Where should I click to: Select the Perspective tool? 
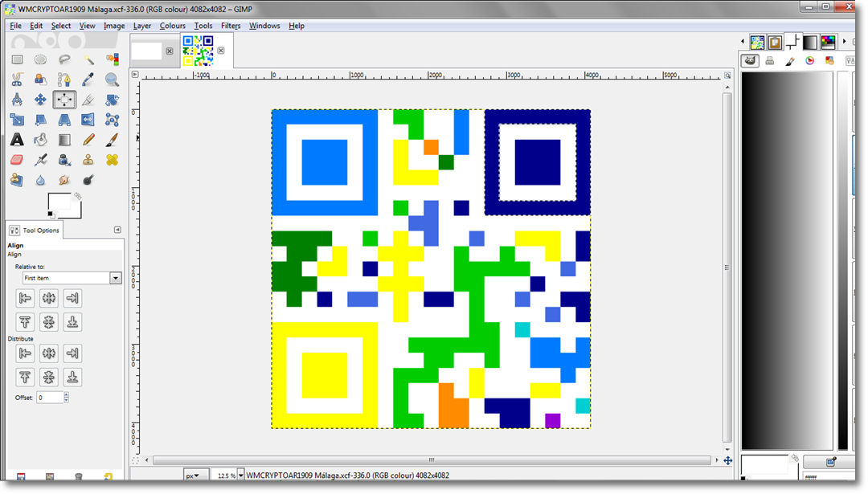[64, 120]
